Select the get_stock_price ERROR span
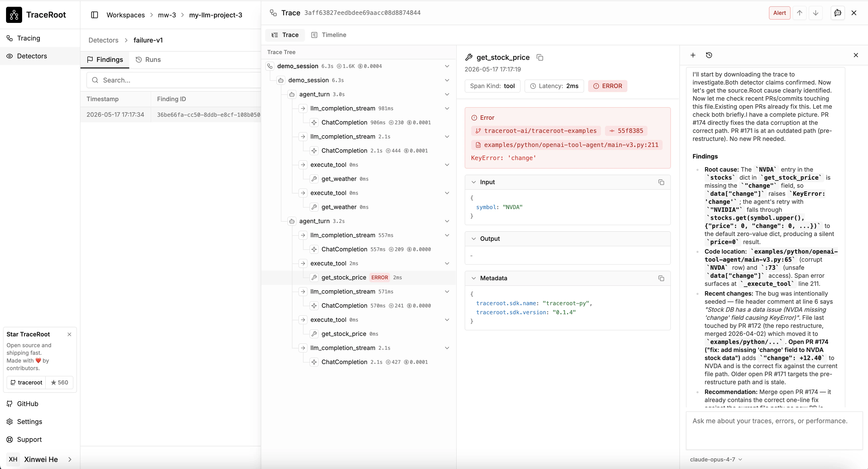 click(359, 278)
